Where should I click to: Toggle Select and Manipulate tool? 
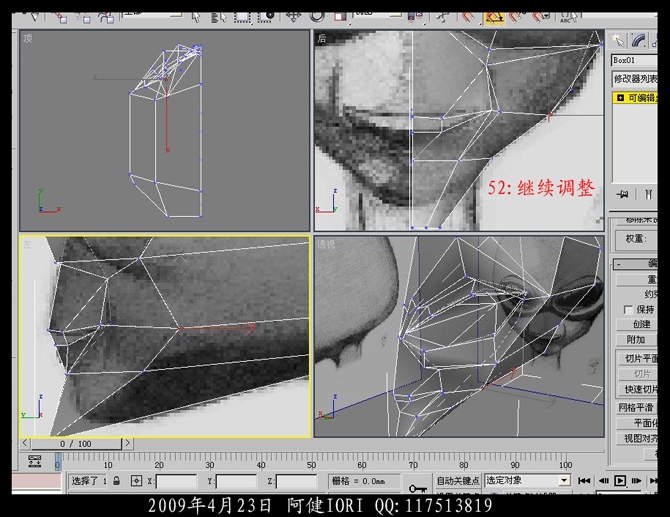point(443,17)
